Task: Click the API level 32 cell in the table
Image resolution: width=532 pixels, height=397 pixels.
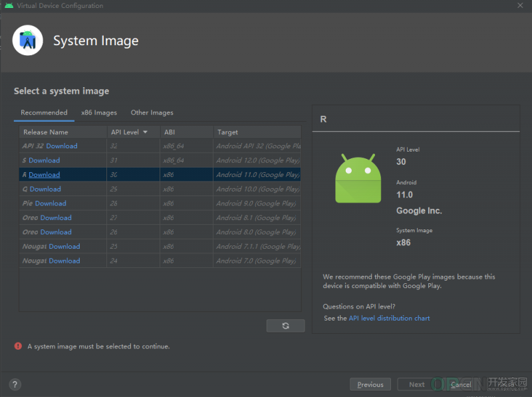Action: [134, 146]
